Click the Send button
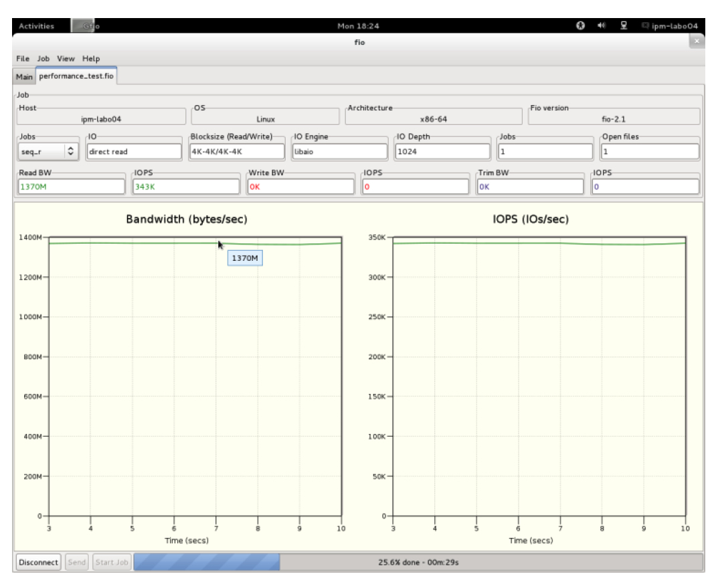 coord(77,563)
